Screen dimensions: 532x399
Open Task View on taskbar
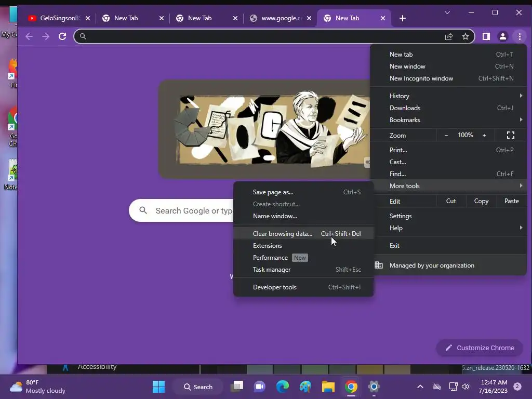tap(237, 387)
